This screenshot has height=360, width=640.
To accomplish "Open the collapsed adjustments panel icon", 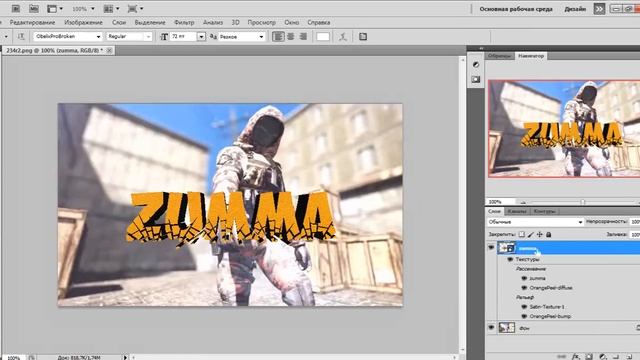I will (x=476, y=64).
